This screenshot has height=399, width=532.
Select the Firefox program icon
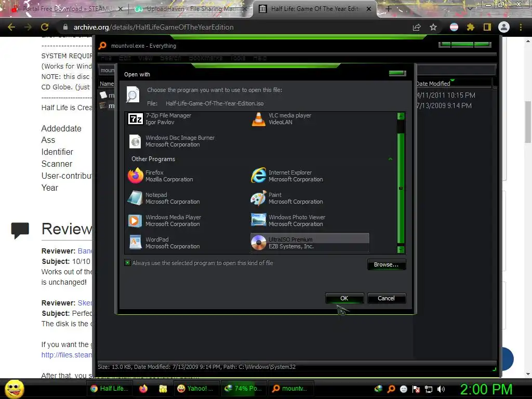pyautogui.click(x=136, y=176)
